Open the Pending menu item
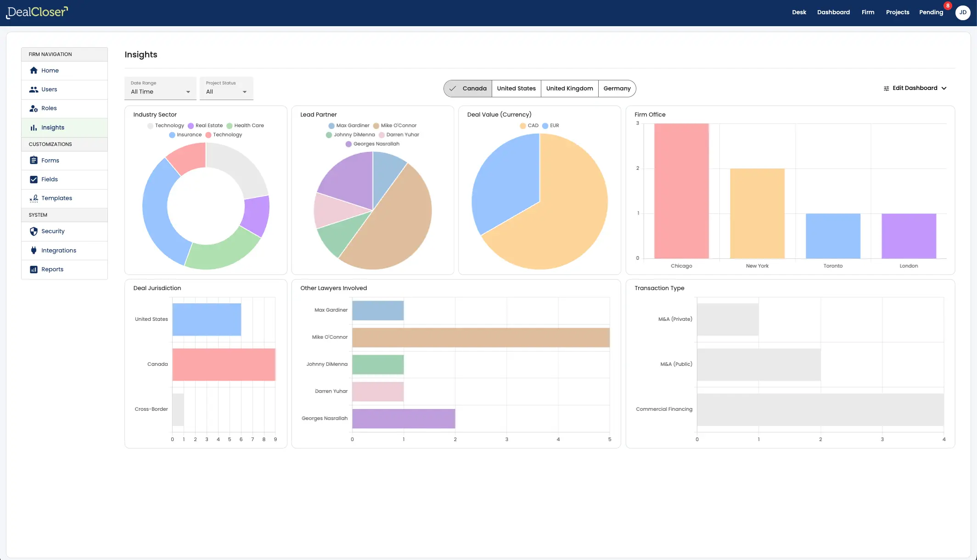 [931, 12]
